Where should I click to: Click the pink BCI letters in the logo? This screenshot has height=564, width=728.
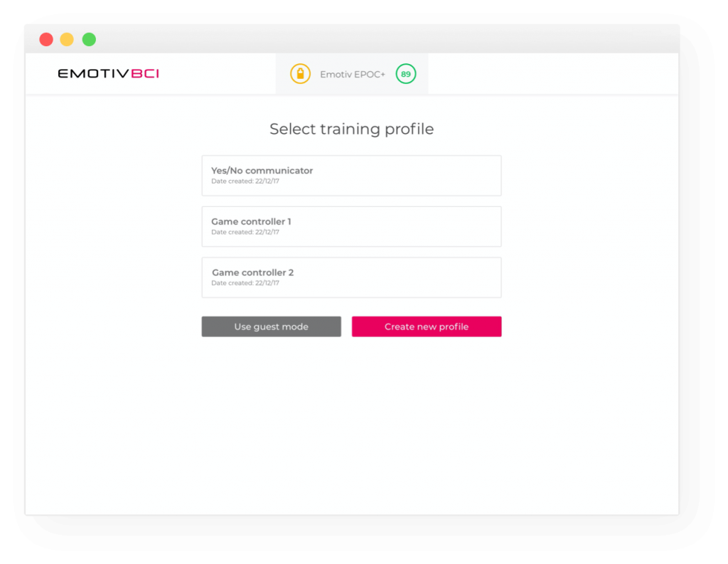145,73
